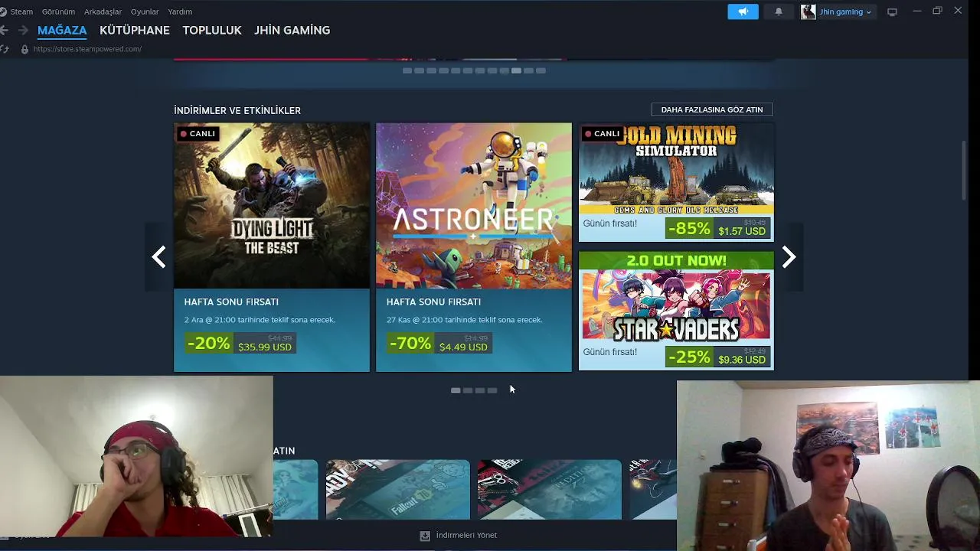This screenshot has width=980, height=551.
Task: Click the page vertical scrollbar thumb
Action: [x=965, y=170]
